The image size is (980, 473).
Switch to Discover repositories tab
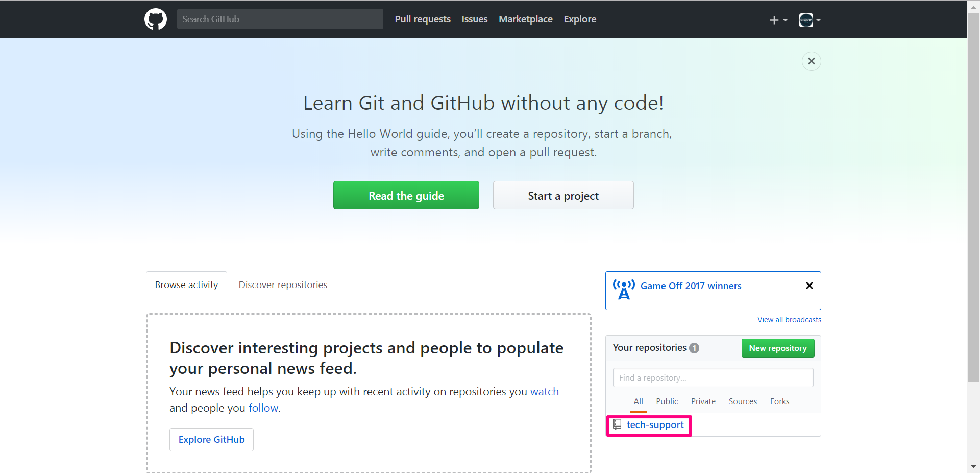[x=283, y=285]
